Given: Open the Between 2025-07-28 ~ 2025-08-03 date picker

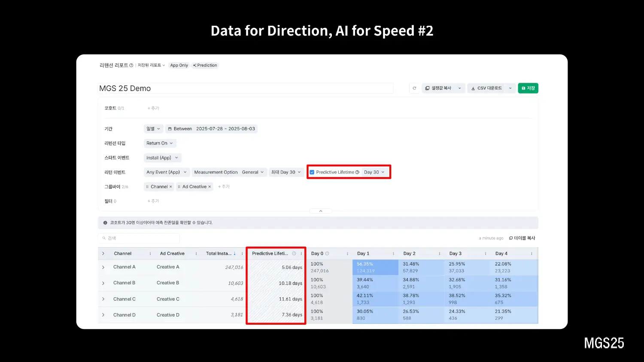Looking at the screenshot, I should tap(211, 129).
